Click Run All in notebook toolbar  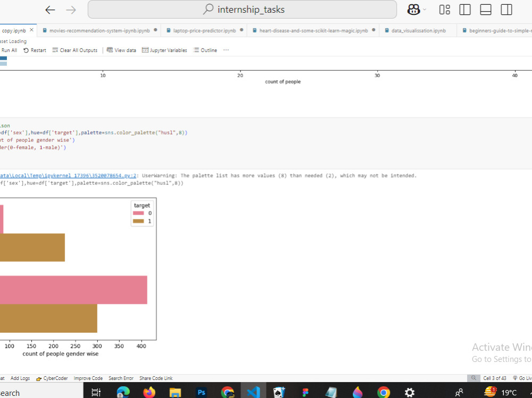click(x=9, y=50)
